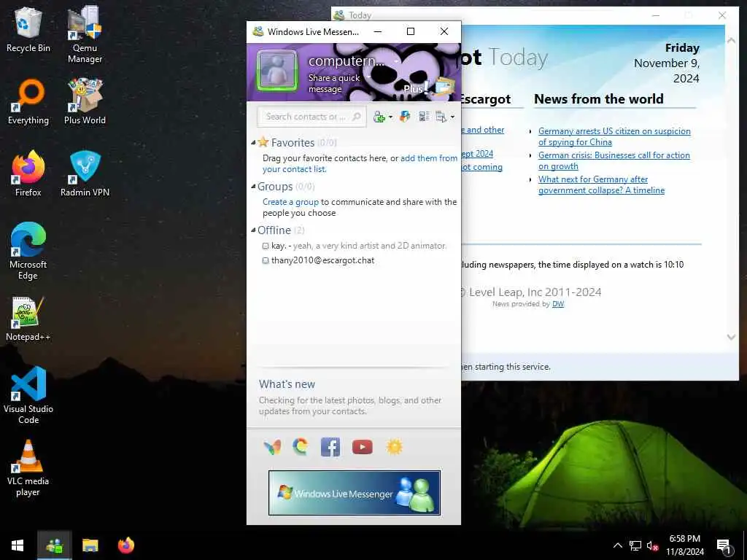Open the computern… display name dropdown
The image size is (747, 560).
[396, 62]
